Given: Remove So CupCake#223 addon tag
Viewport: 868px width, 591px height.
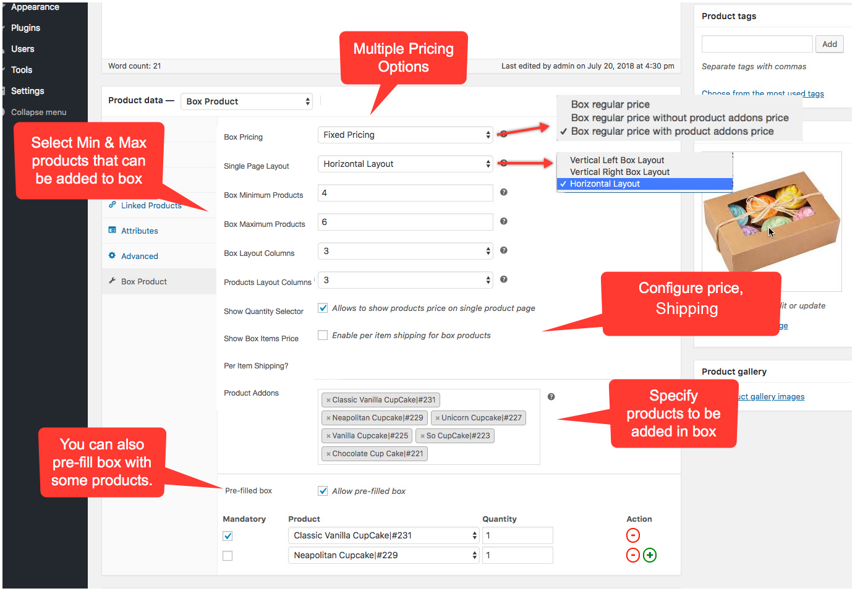Looking at the screenshot, I should click(422, 436).
